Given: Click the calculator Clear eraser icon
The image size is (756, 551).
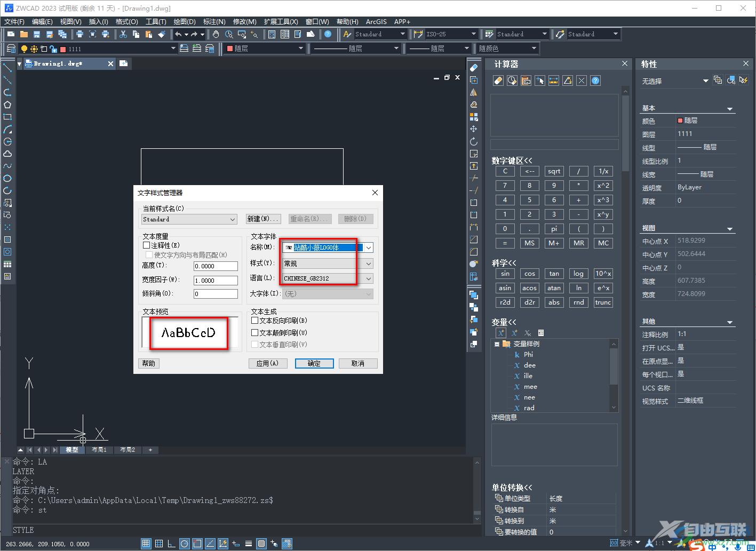Looking at the screenshot, I should tap(498, 81).
